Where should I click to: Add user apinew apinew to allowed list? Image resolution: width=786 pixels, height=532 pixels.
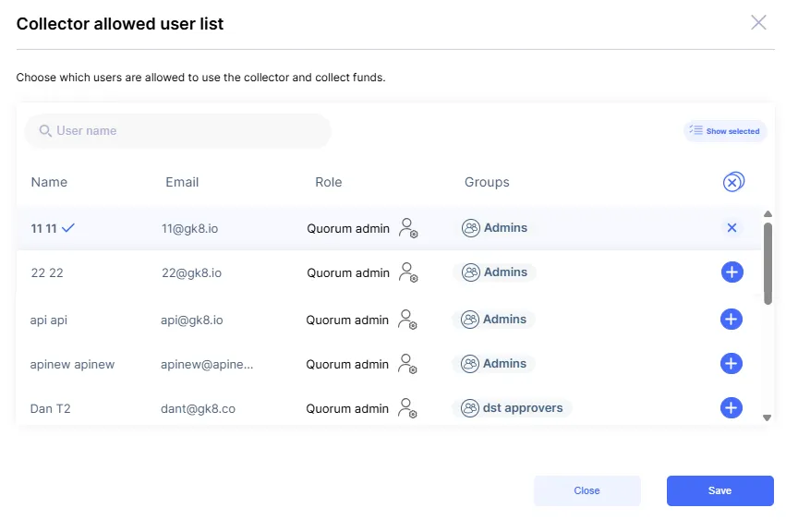732,364
